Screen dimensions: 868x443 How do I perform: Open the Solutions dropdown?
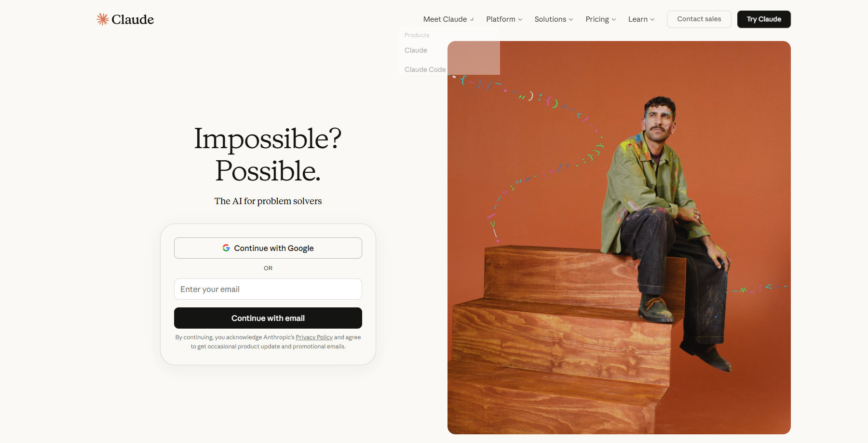tap(554, 19)
